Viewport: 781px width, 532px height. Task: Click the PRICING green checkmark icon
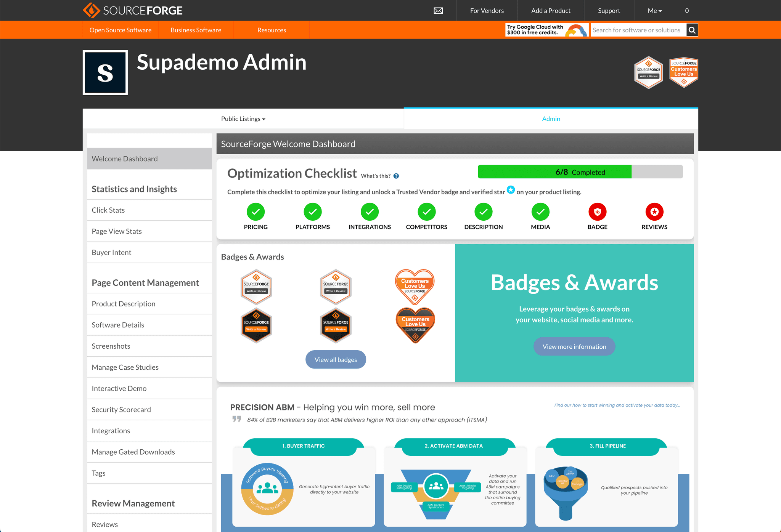tap(256, 212)
